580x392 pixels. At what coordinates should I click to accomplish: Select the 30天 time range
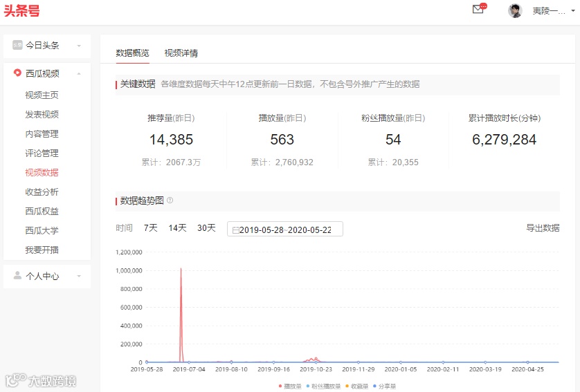206,228
